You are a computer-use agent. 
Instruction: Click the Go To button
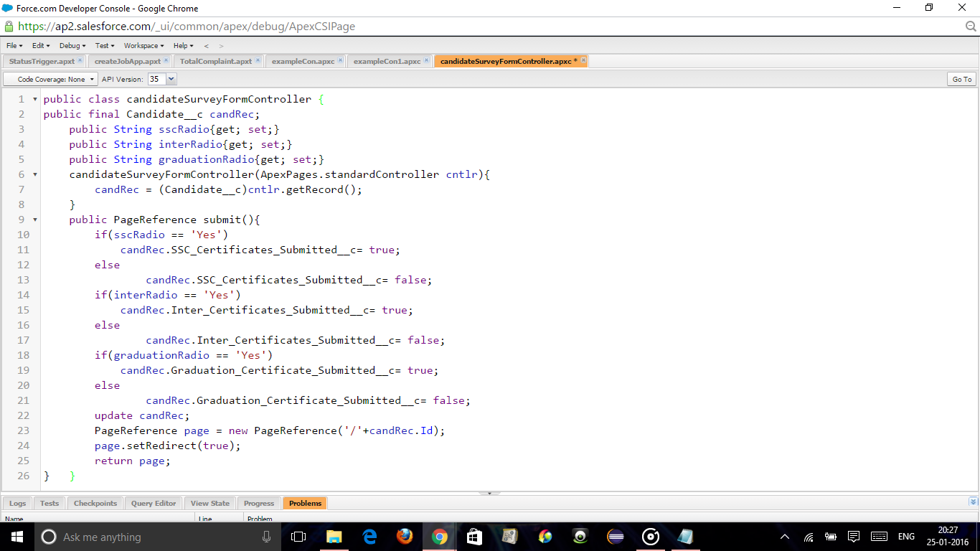[961, 79]
